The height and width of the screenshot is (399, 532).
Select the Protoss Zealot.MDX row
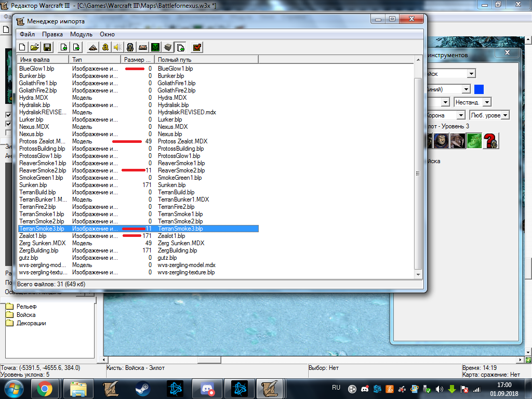[x=138, y=141]
